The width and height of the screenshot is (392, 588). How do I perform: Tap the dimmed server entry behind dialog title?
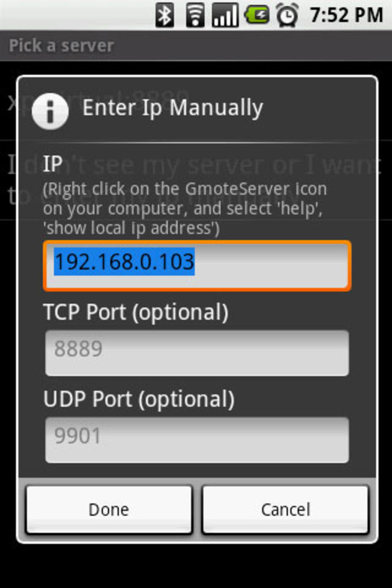(x=12, y=103)
